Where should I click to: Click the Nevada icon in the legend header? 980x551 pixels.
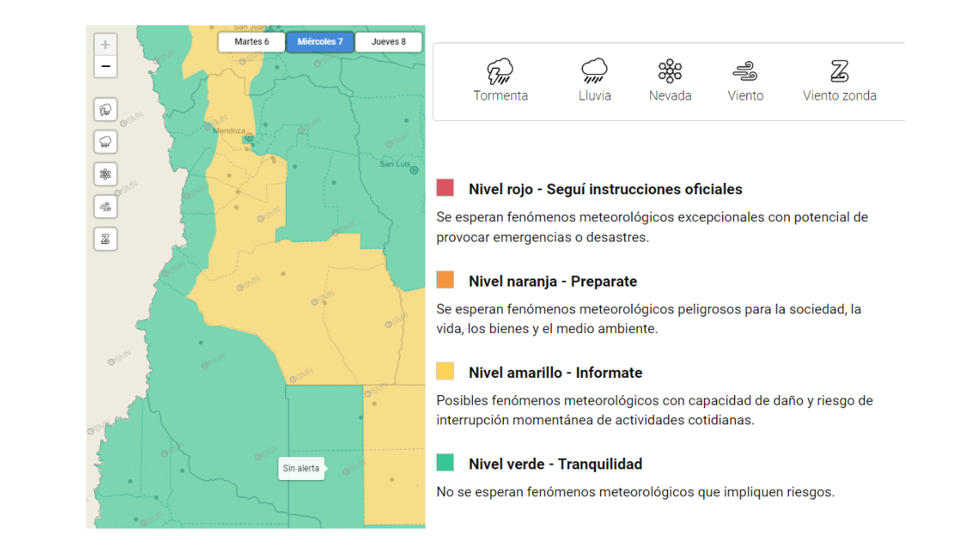[x=670, y=71]
